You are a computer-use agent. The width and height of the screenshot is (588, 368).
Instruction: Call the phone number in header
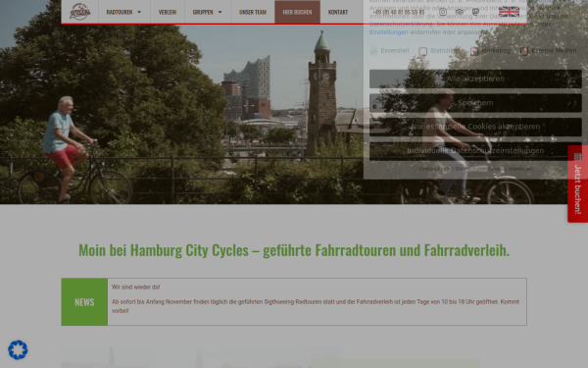[x=399, y=12]
